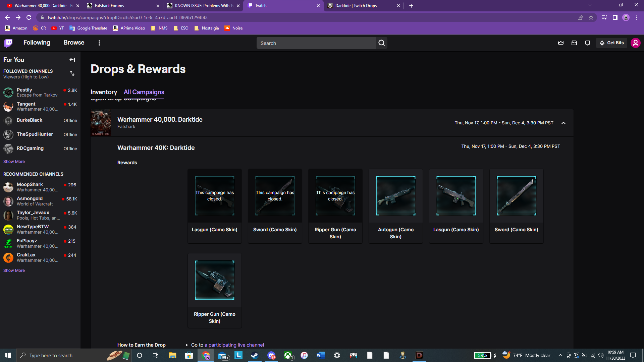Select the All Campaigns tab

pos(144,92)
